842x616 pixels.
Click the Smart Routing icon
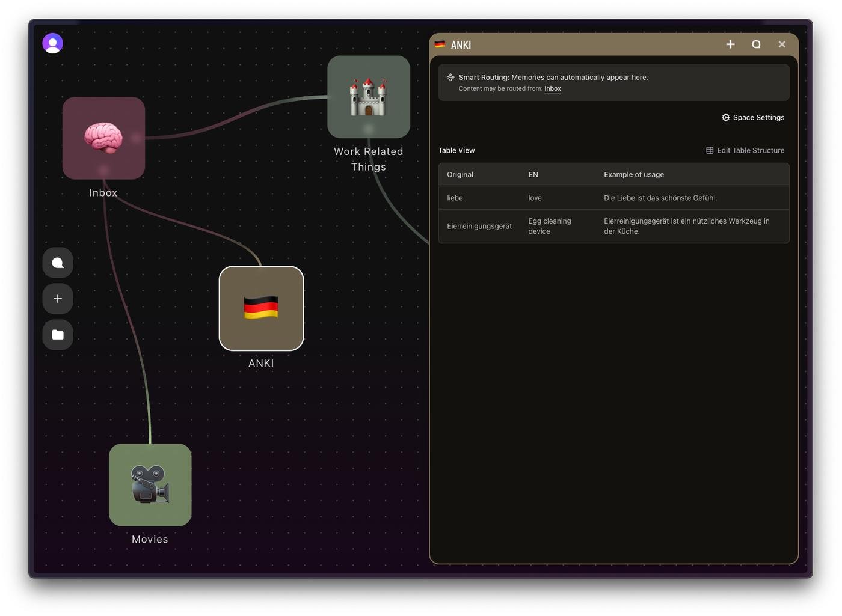[x=450, y=77]
